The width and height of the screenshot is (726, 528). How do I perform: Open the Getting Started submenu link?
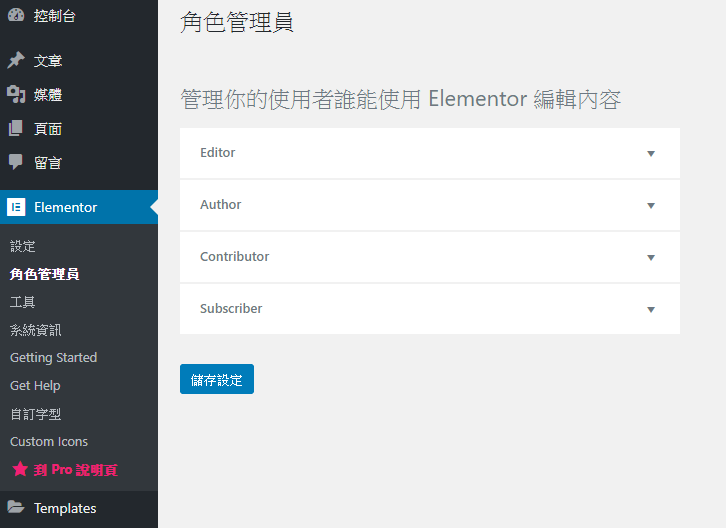[54, 358]
